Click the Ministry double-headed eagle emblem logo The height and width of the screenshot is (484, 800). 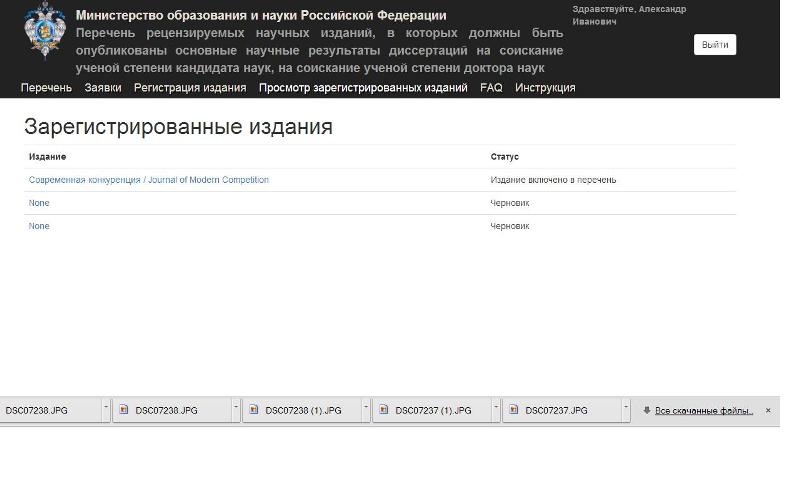pos(45,31)
